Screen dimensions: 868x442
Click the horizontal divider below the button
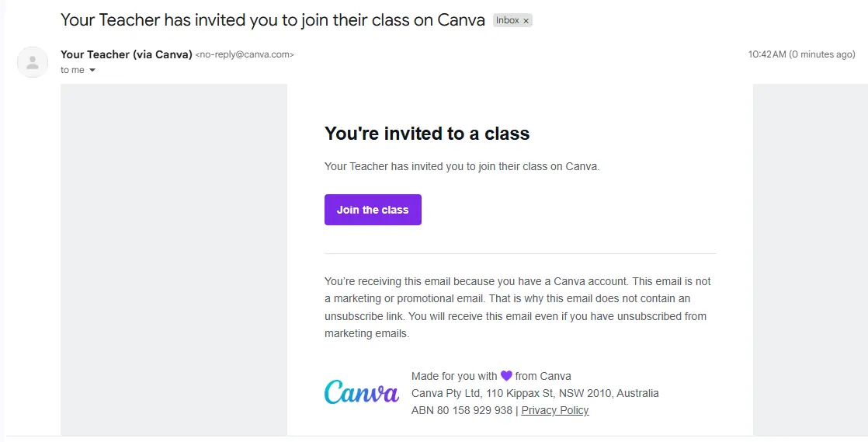coord(520,254)
